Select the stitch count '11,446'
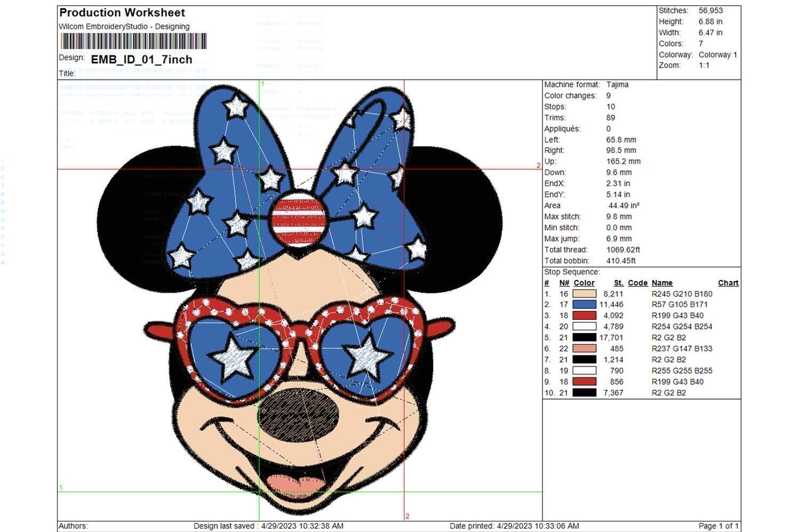The image size is (800, 532). pos(611,304)
